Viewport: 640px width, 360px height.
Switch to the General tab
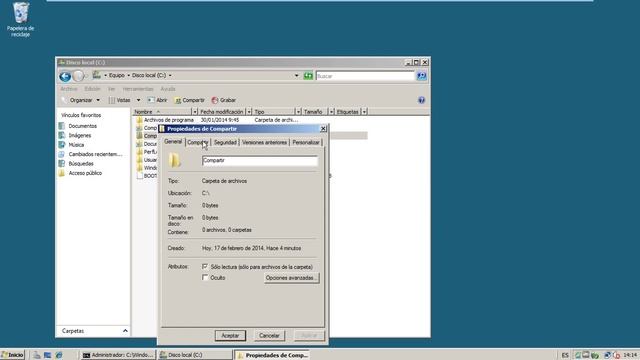coord(173,141)
